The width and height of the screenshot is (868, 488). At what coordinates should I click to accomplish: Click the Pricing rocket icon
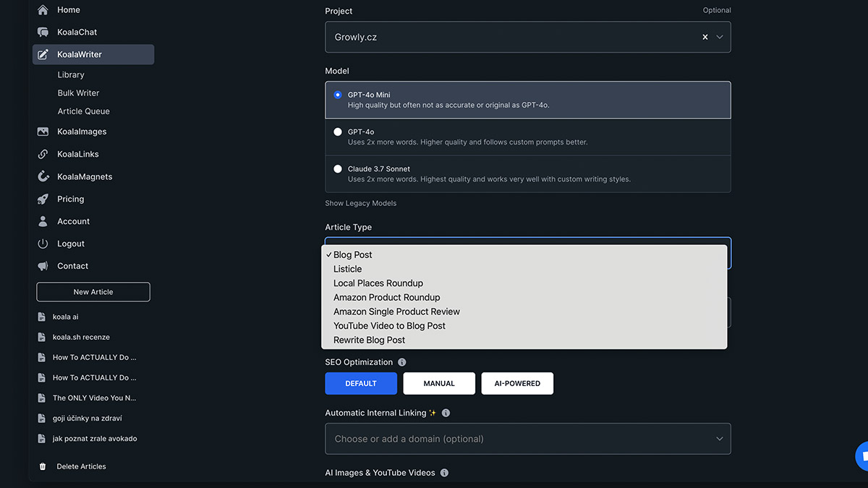tap(43, 199)
